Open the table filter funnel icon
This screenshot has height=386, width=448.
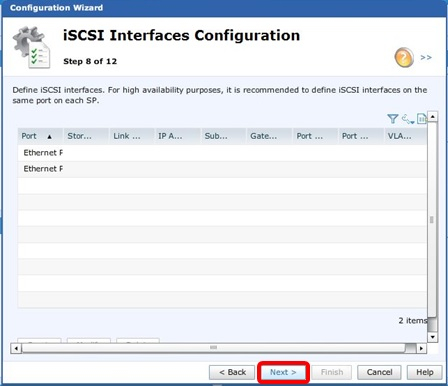tap(393, 119)
